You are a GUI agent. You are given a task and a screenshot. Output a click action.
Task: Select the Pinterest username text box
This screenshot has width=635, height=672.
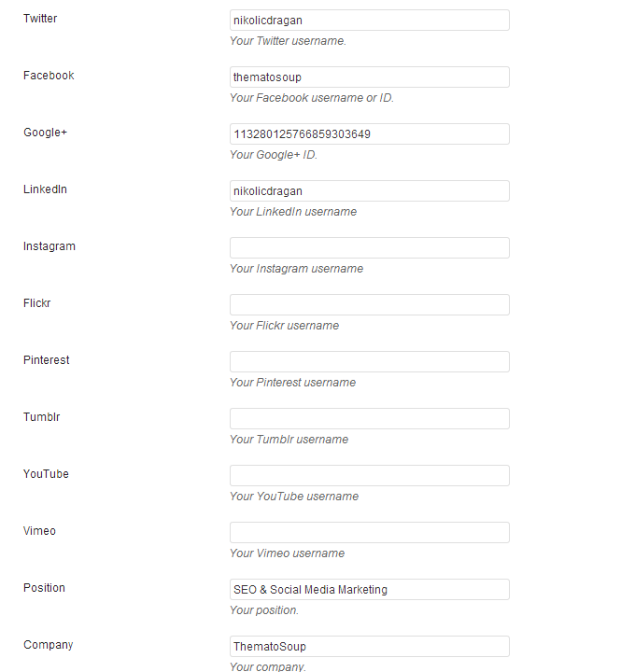[369, 362]
